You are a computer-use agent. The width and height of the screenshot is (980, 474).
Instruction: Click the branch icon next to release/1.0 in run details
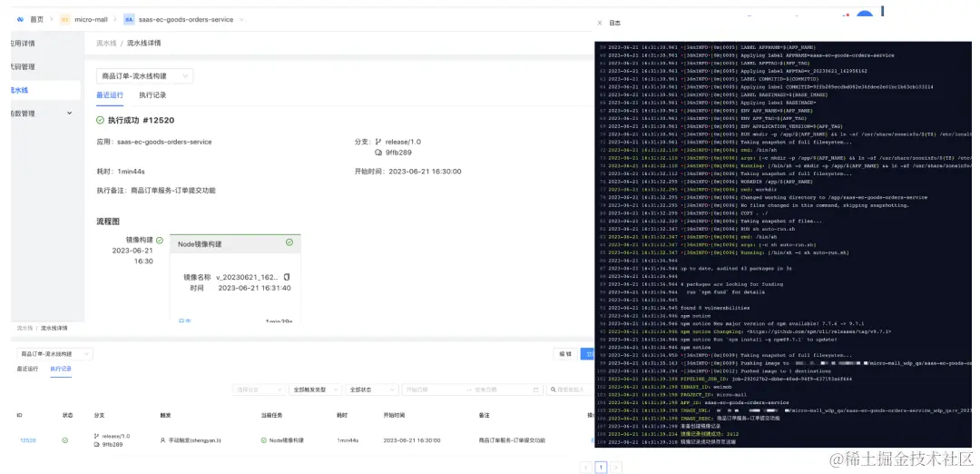pyautogui.click(x=378, y=142)
